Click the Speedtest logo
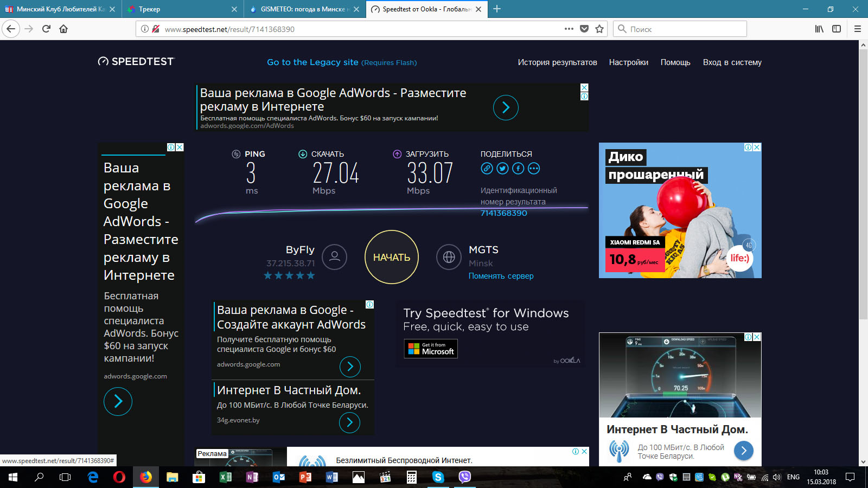The image size is (868, 488). tap(136, 61)
